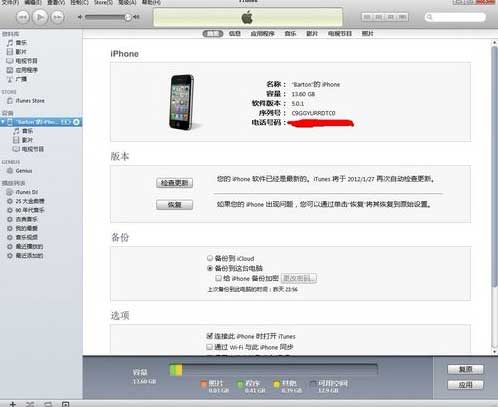The width and height of the screenshot is (498, 407).
Task: Click the 复原 revert button
Action: (x=465, y=369)
